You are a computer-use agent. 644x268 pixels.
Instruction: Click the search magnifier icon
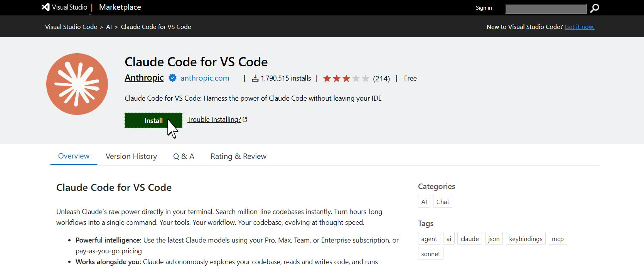(x=595, y=8)
